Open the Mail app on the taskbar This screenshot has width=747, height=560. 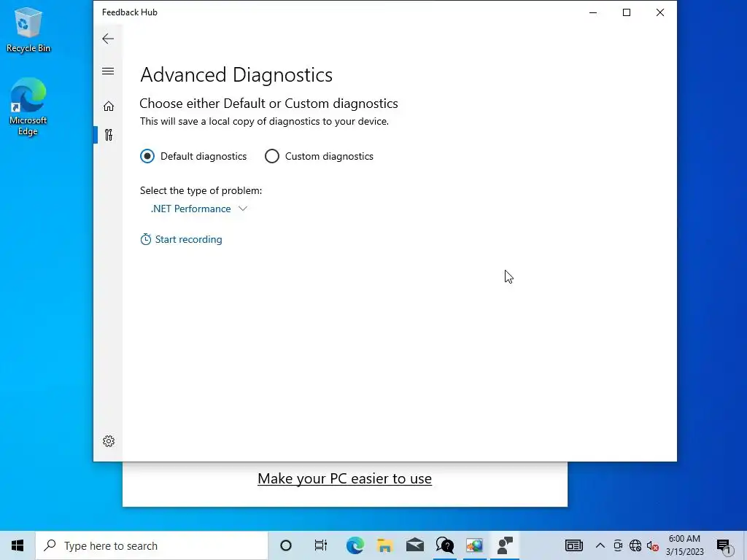415,545
